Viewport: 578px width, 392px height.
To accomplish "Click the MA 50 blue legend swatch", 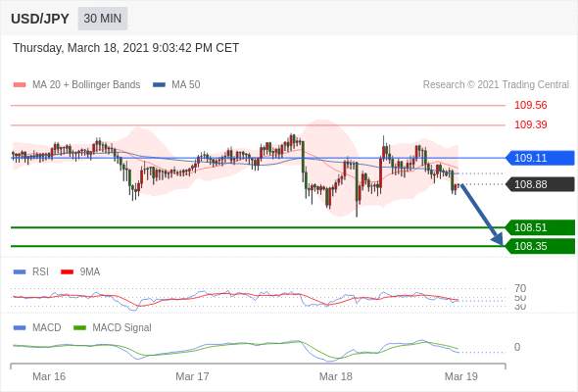I will tap(159, 85).
